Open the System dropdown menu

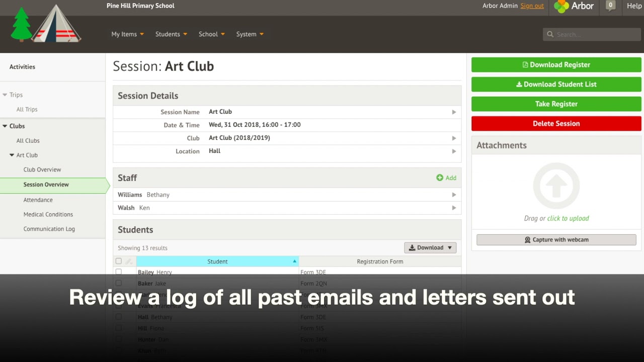(250, 34)
